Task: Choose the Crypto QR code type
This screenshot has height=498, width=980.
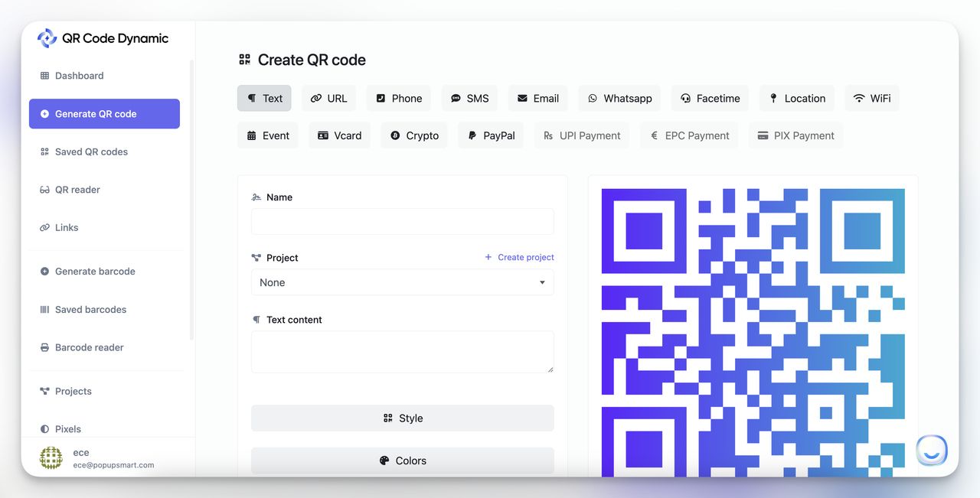Action: coord(413,135)
